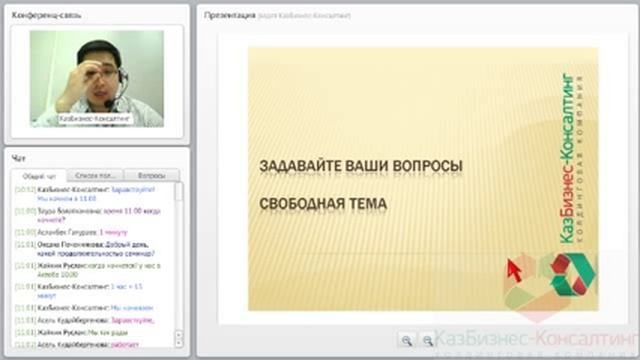The height and width of the screenshot is (360, 640).
Task: Click the Чат panel title
Action: (18, 158)
